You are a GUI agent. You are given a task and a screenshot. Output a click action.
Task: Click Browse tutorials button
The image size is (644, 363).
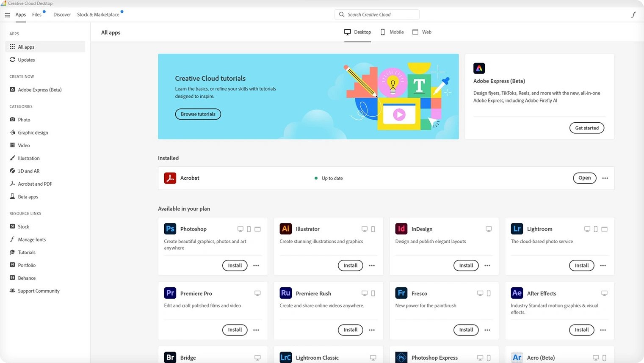[198, 114]
